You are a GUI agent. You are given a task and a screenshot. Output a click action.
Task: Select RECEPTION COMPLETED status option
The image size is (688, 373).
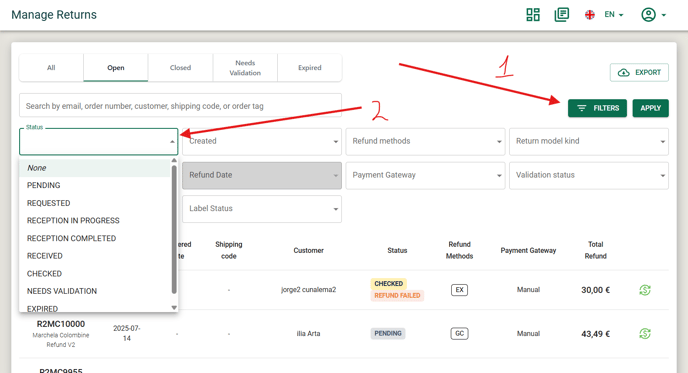[95, 238]
